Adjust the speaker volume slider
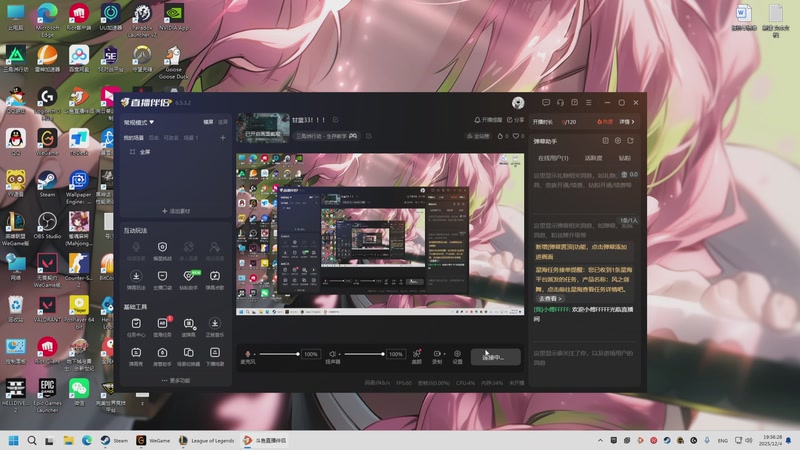The width and height of the screenshot is (800, 450). point(364,354)
